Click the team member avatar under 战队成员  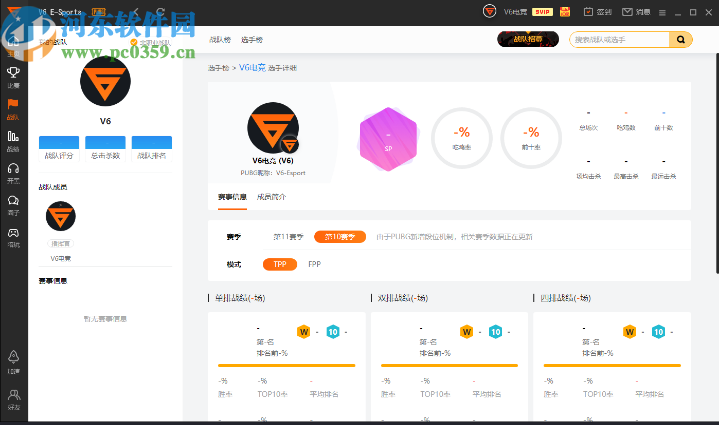pyautogui.click(x=61, y=216)
